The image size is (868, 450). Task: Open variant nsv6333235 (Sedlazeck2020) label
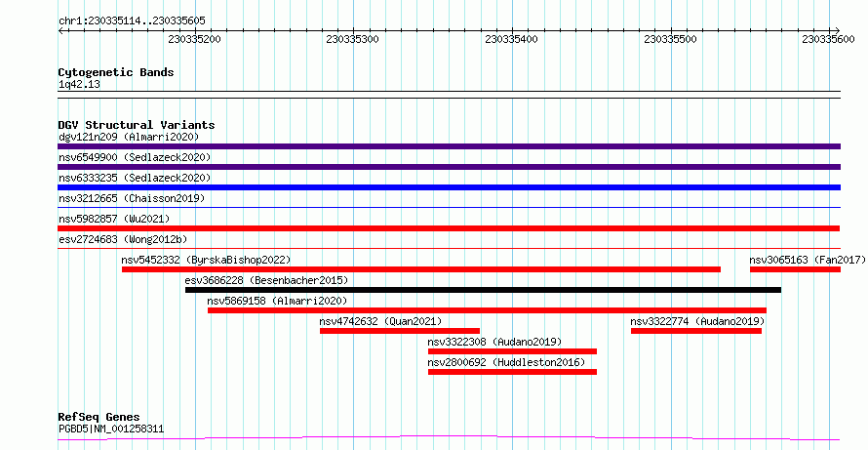135,178
